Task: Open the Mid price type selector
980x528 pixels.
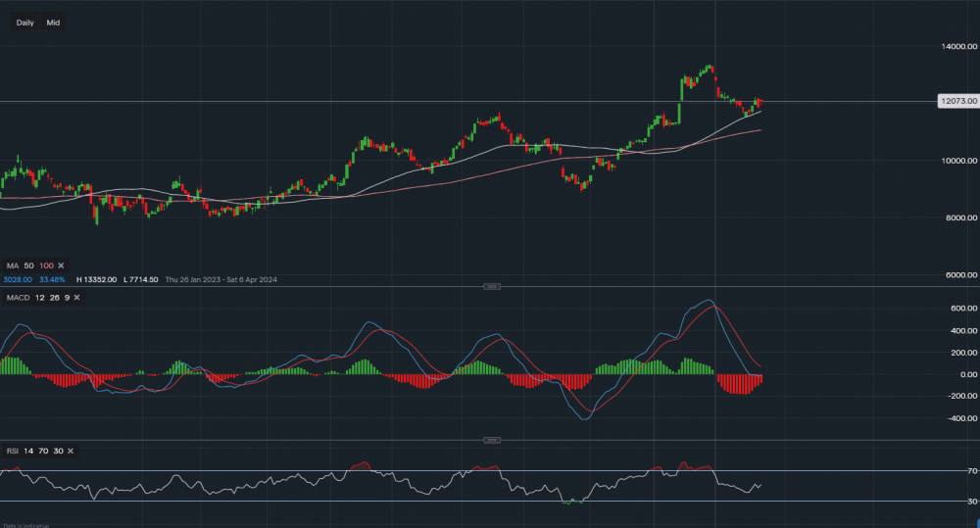Action: click(52, 23)
